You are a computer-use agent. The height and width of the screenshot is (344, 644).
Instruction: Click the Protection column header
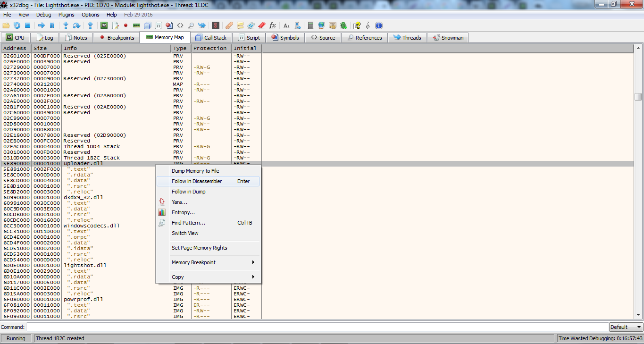tap(211, 48)
